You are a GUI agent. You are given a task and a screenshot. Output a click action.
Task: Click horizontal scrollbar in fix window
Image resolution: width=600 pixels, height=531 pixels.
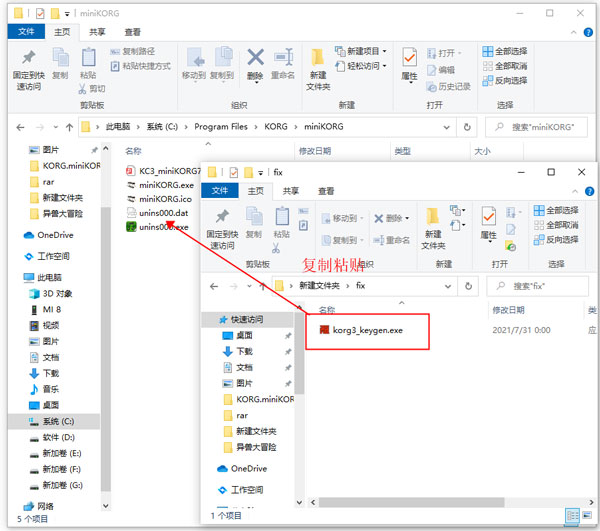pyautogui.click(x=411, y=502)
